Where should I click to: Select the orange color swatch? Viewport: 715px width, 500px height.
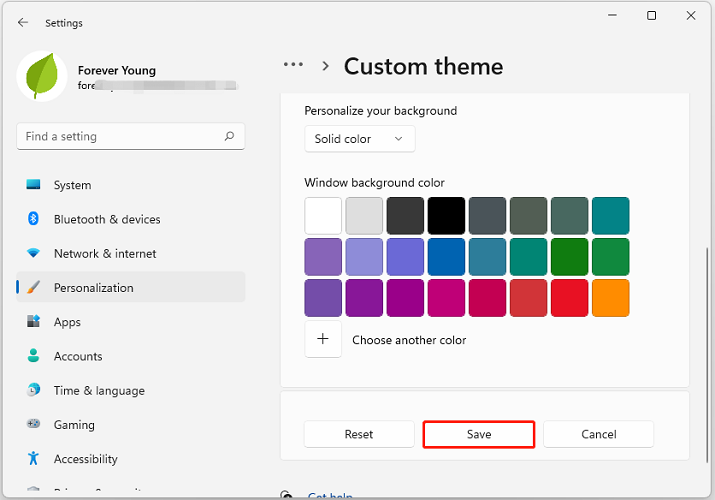pyautogui.click(x=610, y=298)
